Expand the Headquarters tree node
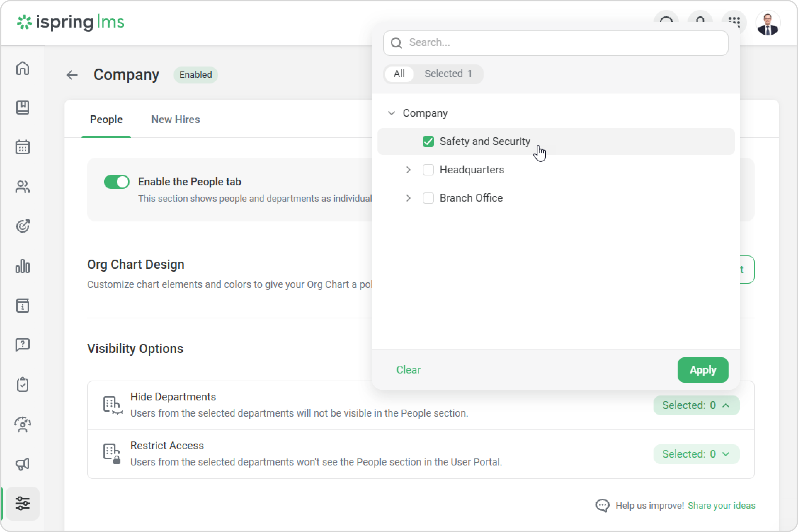The height and width of the screenshot is (532, 798). [408, 170]
